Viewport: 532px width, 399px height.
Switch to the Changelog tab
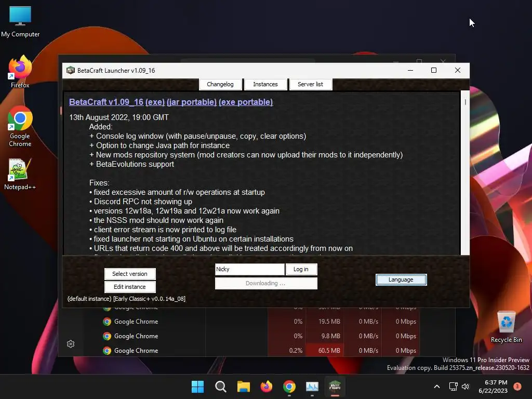pos(220,84)
